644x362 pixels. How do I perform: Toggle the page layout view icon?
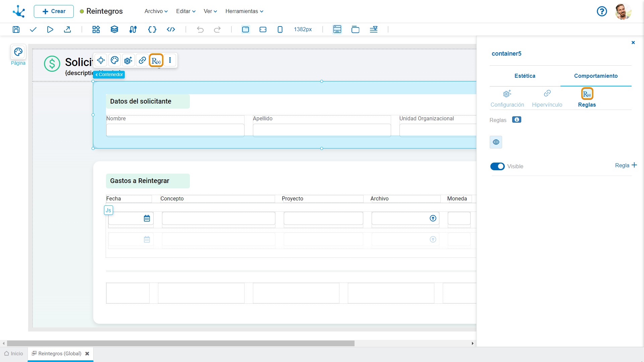point(337,29)
